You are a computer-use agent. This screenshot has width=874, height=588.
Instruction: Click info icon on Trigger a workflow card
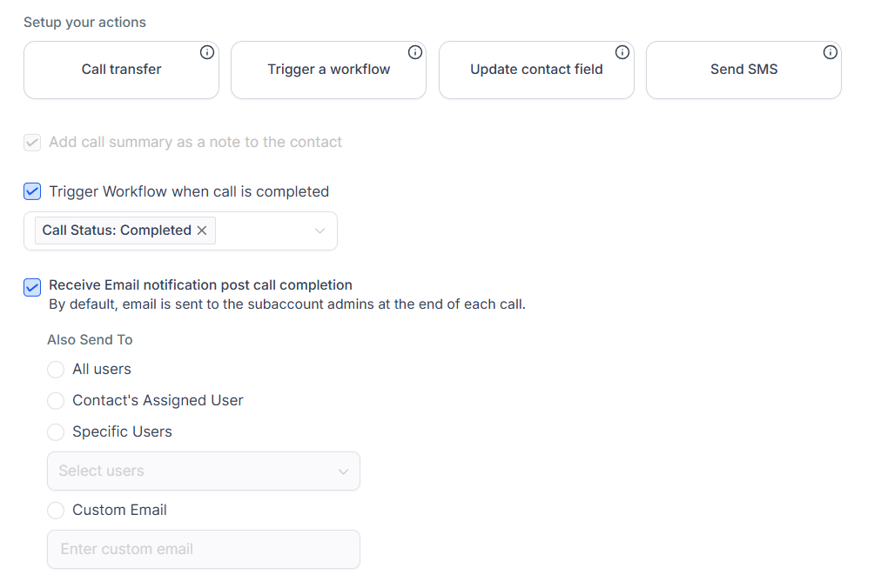point(415,52)
